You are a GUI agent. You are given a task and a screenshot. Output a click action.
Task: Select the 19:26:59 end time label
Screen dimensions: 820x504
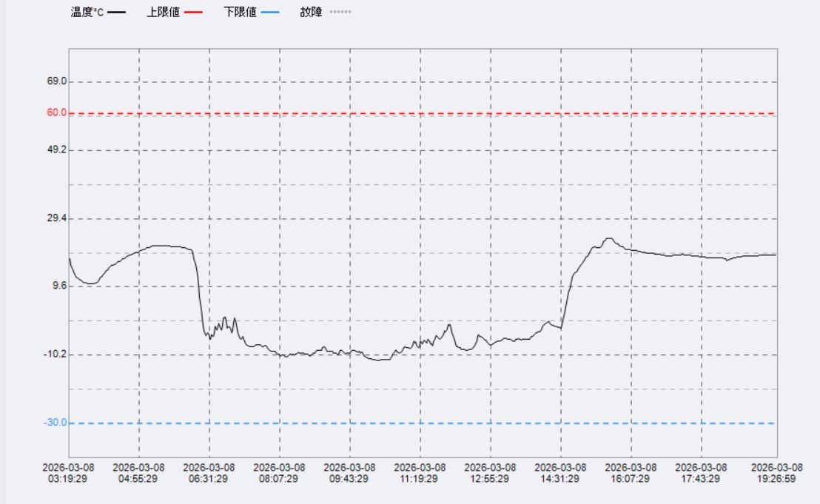tap(776, 473)
